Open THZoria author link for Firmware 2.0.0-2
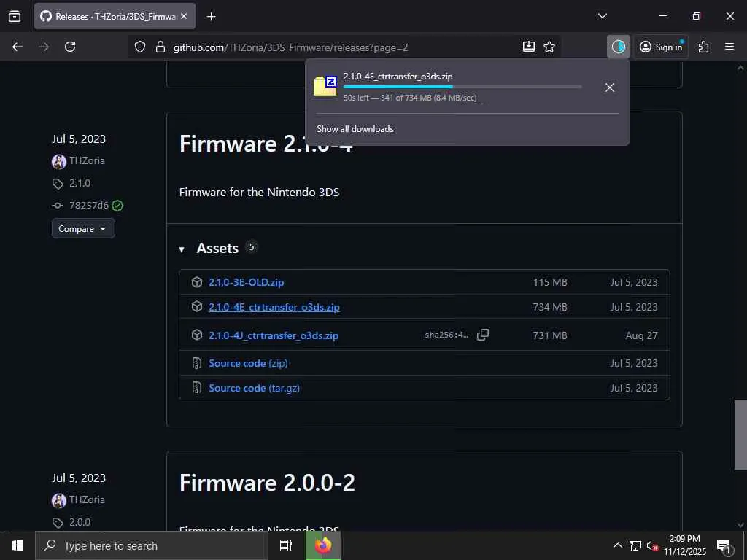This screenshot has height=560, width=747. pos(87,499)
